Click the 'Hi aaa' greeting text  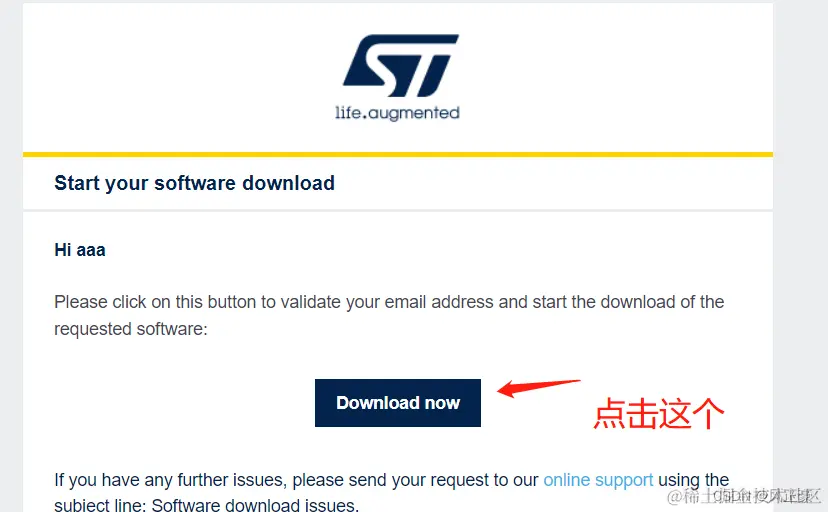[x=80, y=250]
